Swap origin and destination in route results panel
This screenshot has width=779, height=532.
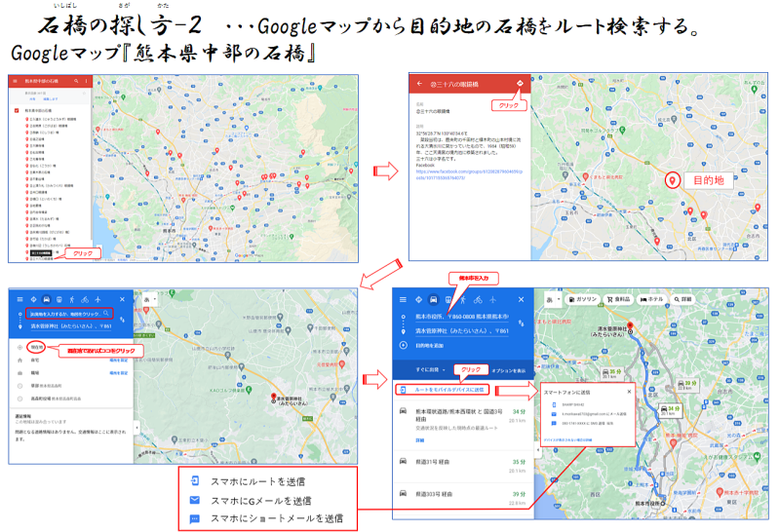522,323
